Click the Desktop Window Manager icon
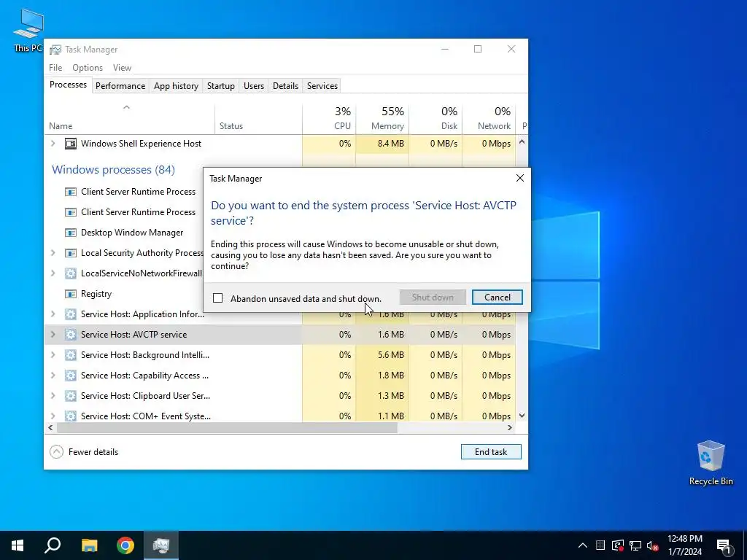This screenshot has height=560, width=747. (x=71, y=233)
